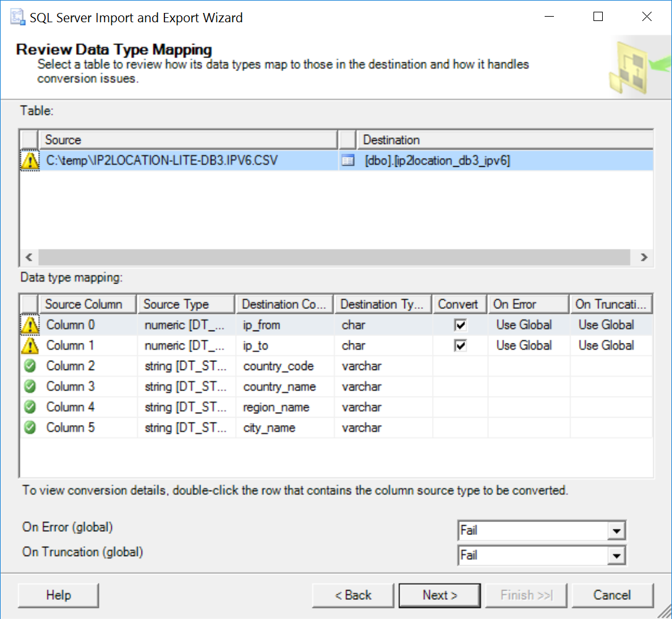Click the warning icon beside Column 0
The image size is (672, 619).
30,325
